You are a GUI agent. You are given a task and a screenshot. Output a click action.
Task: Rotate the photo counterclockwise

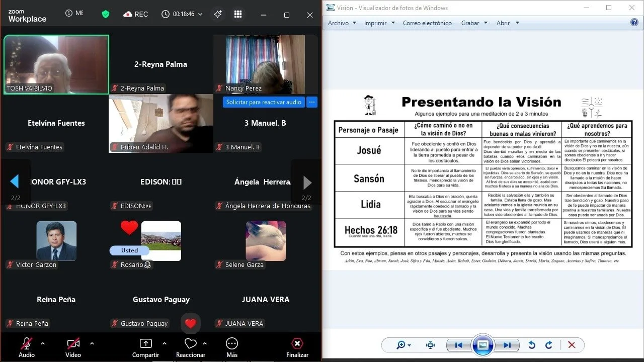click(x=532, y=345)
